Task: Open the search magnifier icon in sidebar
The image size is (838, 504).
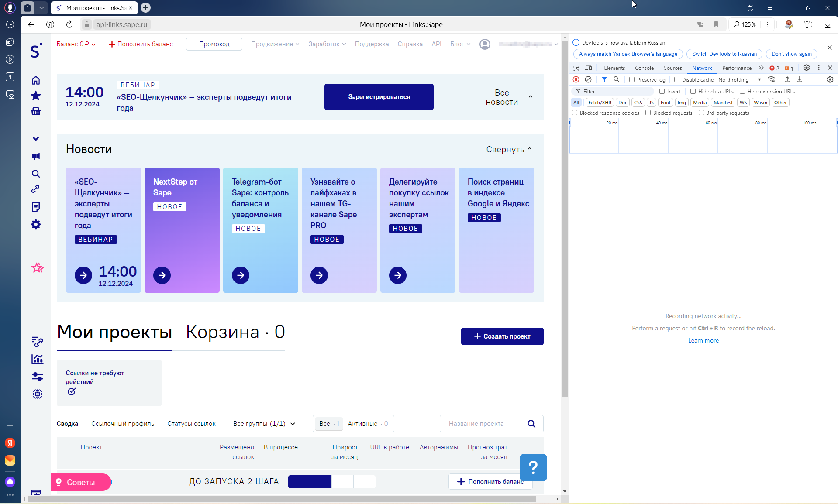Action: (36, 174)
